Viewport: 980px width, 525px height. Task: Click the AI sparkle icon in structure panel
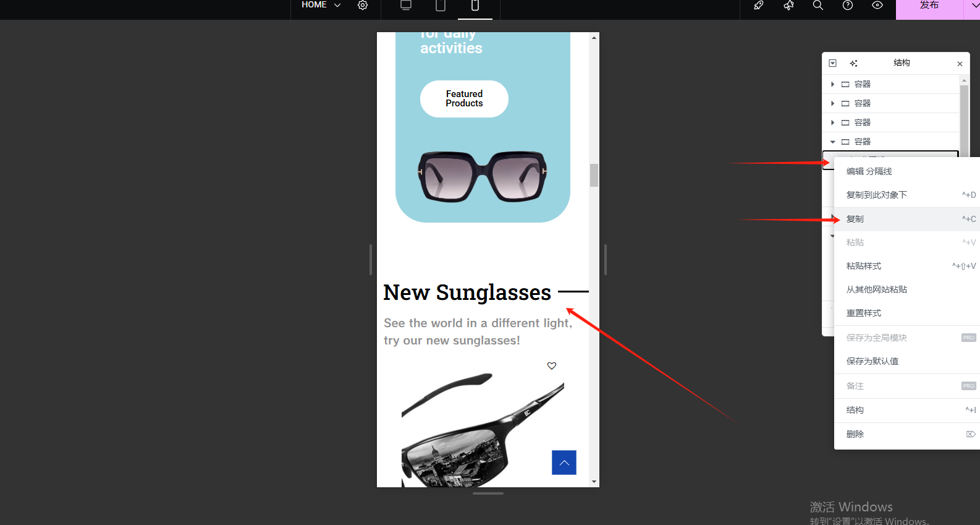853,64
